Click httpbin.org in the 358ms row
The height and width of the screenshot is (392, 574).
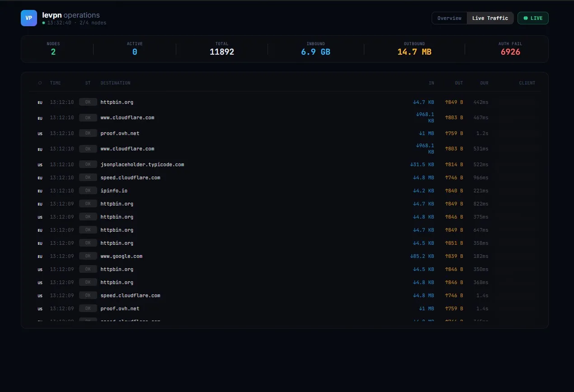(117, 243)
